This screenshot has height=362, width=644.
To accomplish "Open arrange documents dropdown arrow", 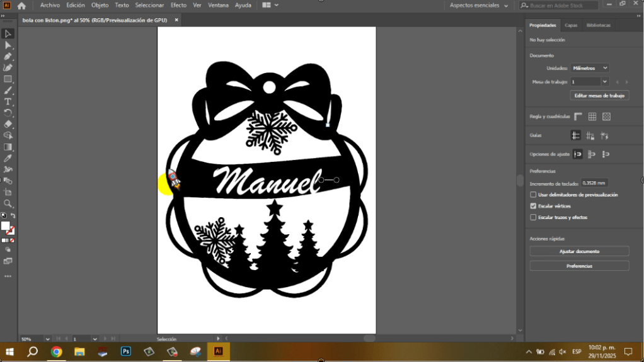I will pyautogui.click(x=277, y=5).
